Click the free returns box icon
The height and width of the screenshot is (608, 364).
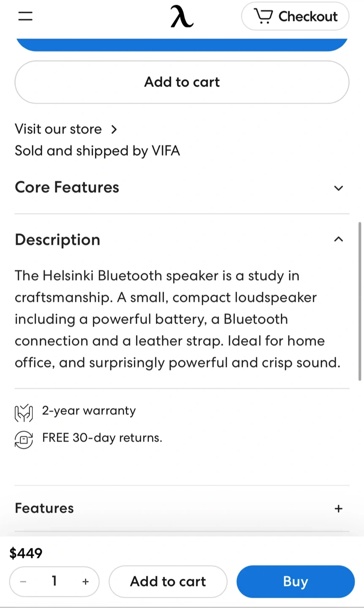pos(24,439)
